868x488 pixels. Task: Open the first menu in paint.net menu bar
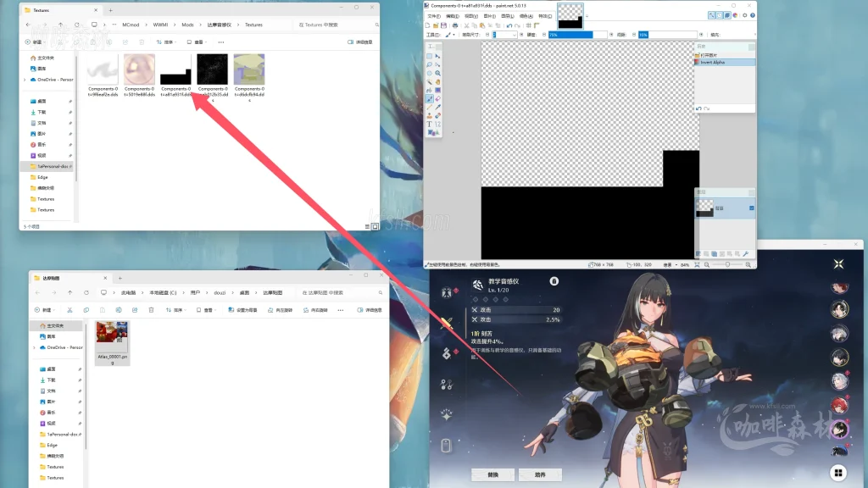433,15
